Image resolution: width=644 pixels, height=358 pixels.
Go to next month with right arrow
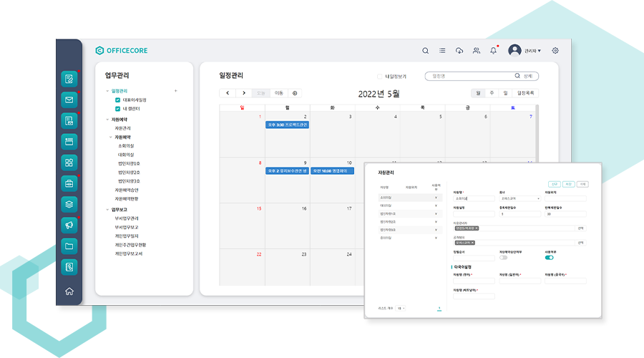tap(244, 93)
